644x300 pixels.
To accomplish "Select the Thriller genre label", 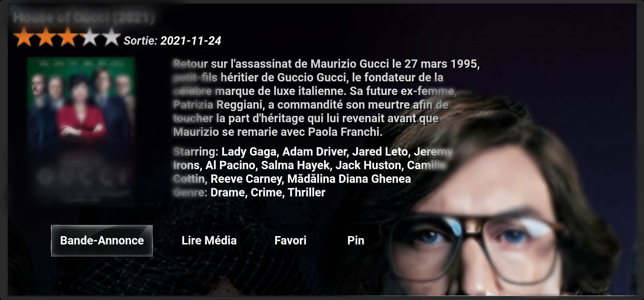I will coord(306,192).
